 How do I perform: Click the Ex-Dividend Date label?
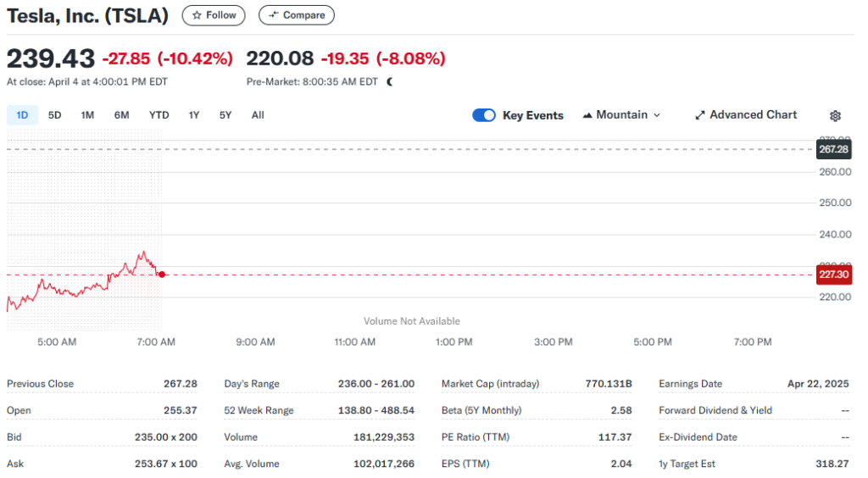coord(698,437)
